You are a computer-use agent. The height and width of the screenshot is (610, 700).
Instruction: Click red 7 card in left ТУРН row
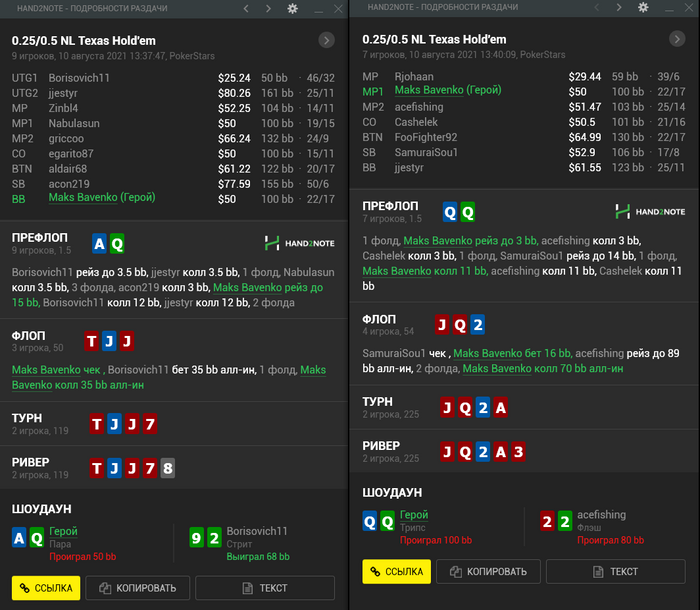pos(150,424)
